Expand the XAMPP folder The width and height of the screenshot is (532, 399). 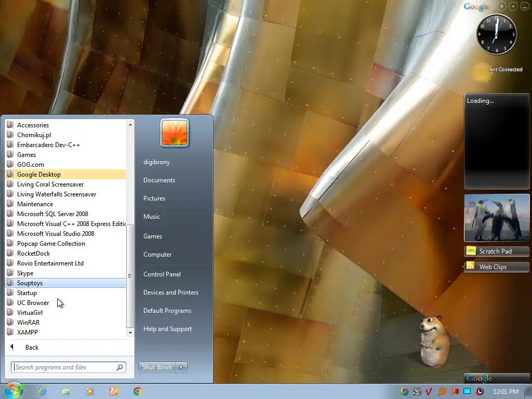pos(65,332)
